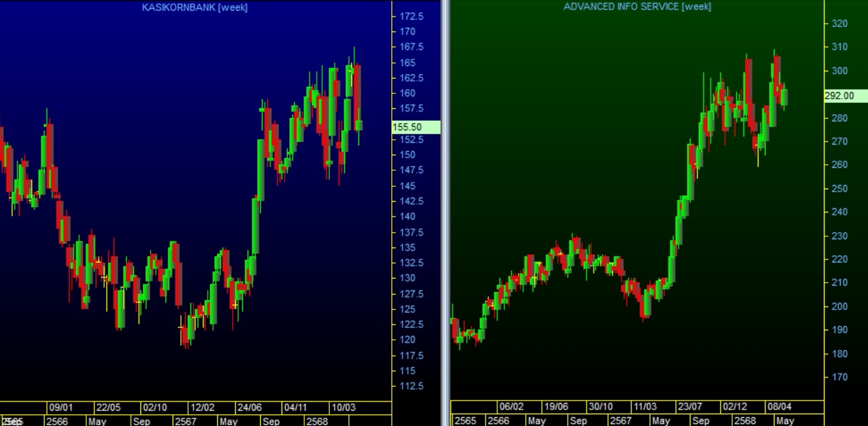Image resolution: width=868 pixels, height=426 pixels.
Task: Click the 30/10 date label
Action: click(601, 407)
